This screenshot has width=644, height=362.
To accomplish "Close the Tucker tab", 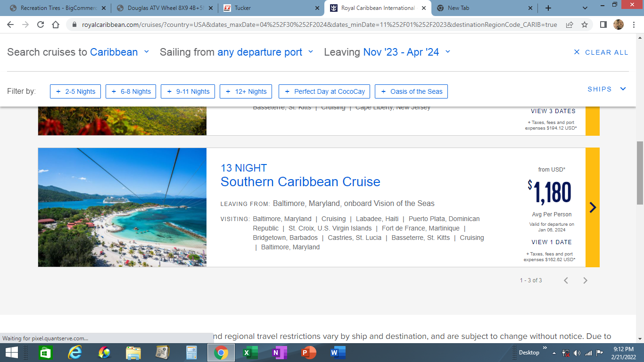I will [x=317, y=8].
